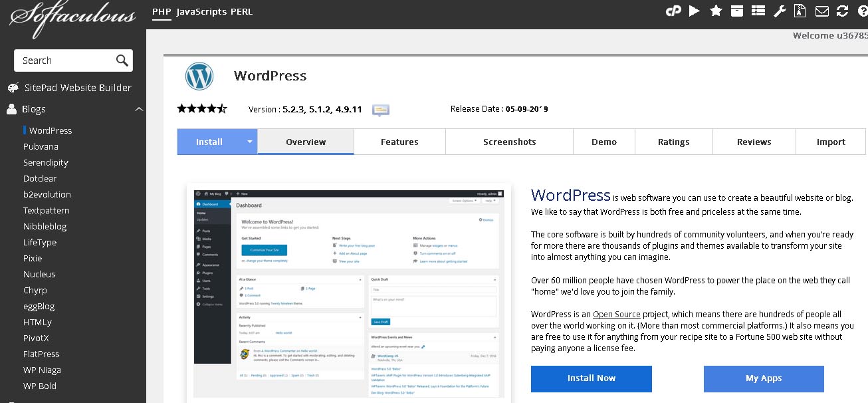The height and width of the screenshot is (403, 868).
Task: Click the Release Date value
Action: [x=526, y=109]
